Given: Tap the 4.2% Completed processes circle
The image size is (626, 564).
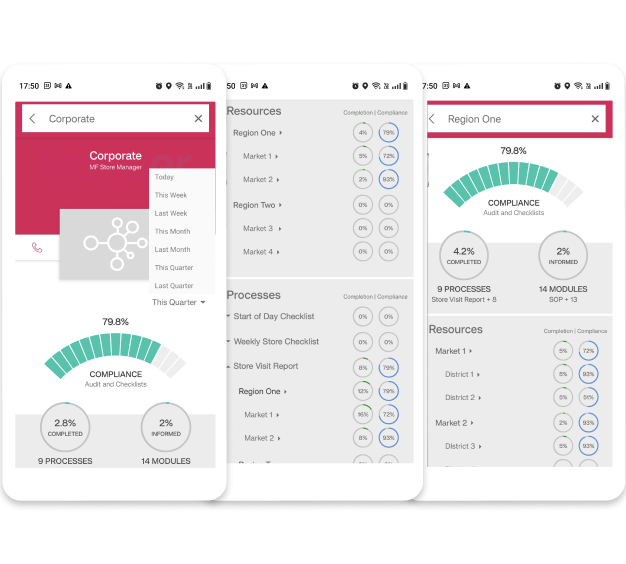Looking at the screenshot, I should [464, 256].
